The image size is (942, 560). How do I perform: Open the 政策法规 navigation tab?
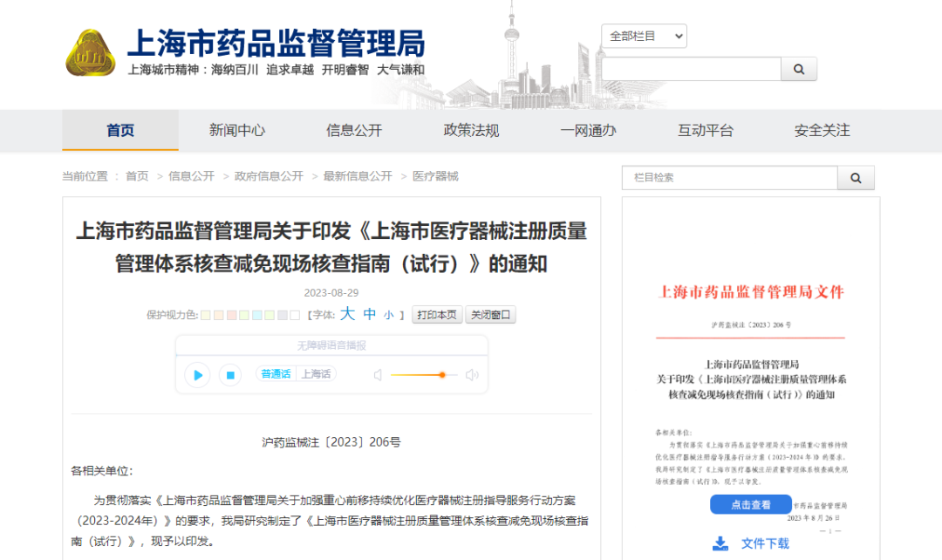[471, 131]
